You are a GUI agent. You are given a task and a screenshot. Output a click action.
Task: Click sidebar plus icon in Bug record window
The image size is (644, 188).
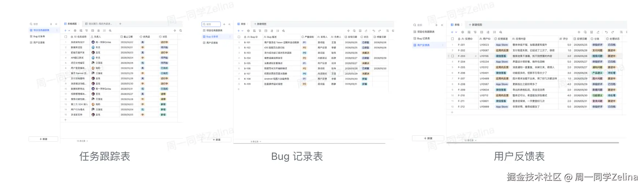tap(224, 24)
